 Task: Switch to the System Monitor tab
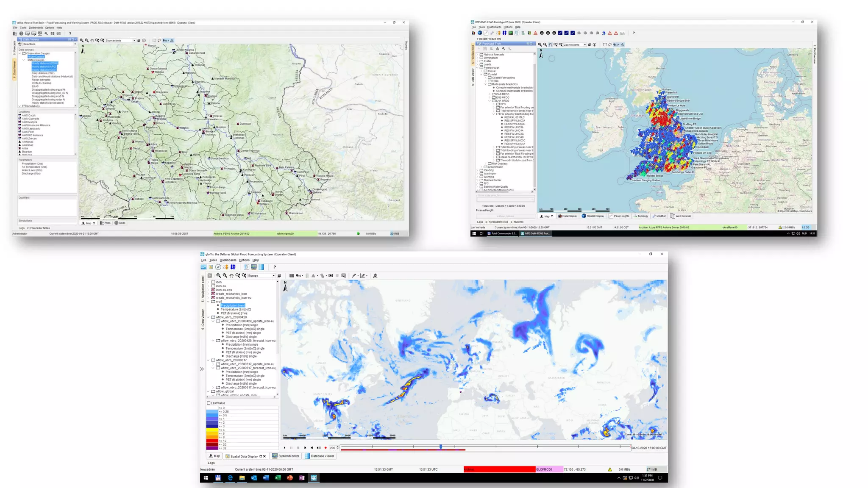286,456
